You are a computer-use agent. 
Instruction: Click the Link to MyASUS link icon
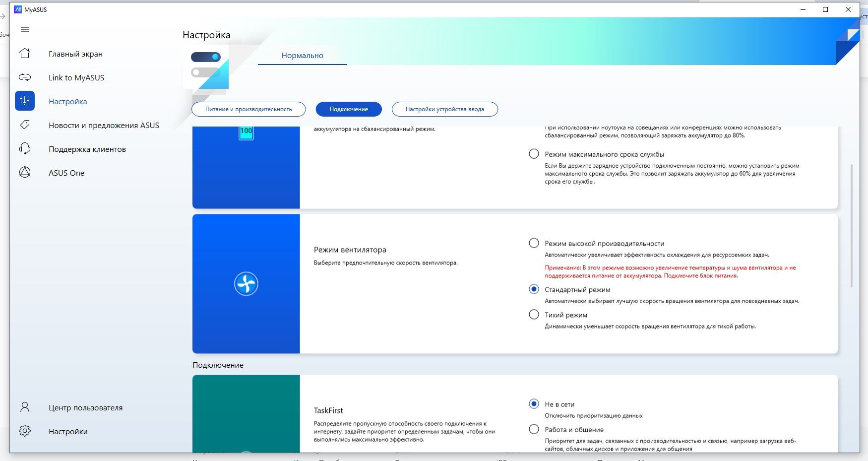click(25, 77)
